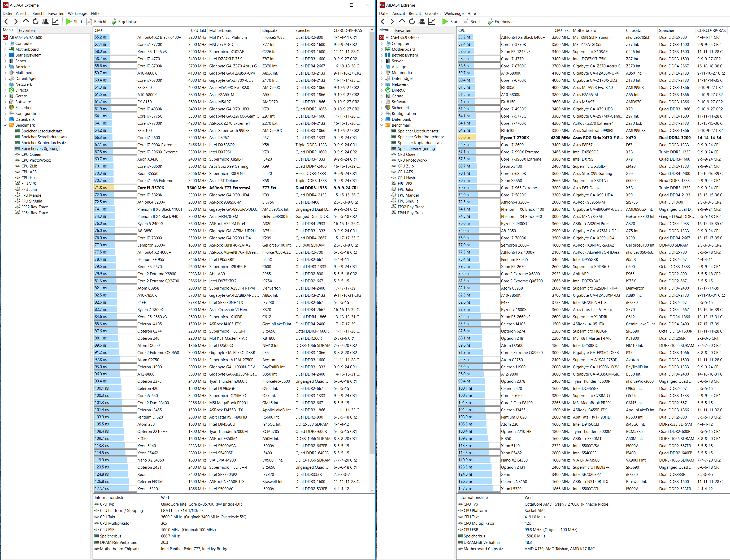Switch to the Favoriten tab in the right panel
Viewport: 730px width, 560px height.
pyautogui.click(x=403, y=30)
